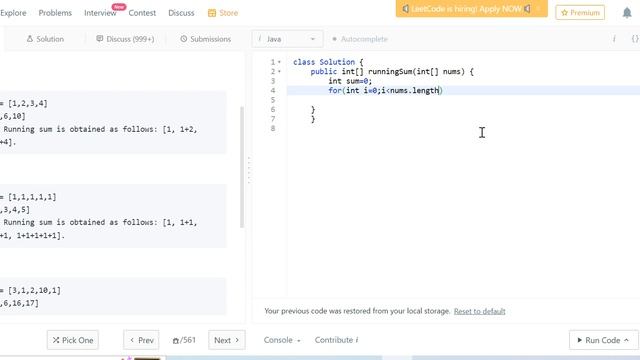The height and width of the screenshot is (360, 640).
Task: Open the Java language dropdown
Action: coord(287,39)
